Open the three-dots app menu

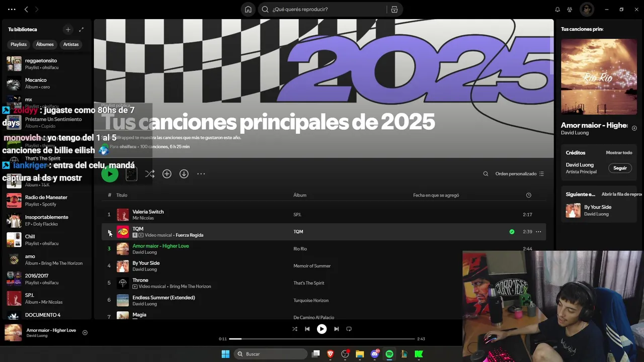(x=12, y=9)
